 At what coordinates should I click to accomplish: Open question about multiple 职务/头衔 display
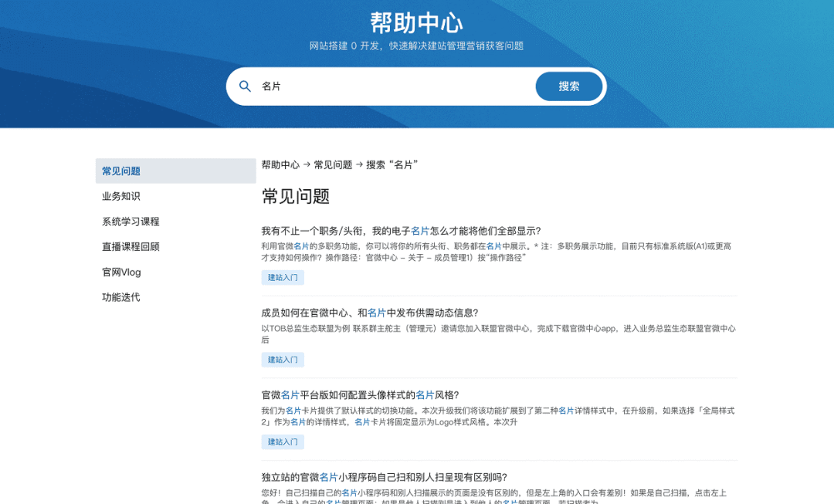tap(401, 231)
